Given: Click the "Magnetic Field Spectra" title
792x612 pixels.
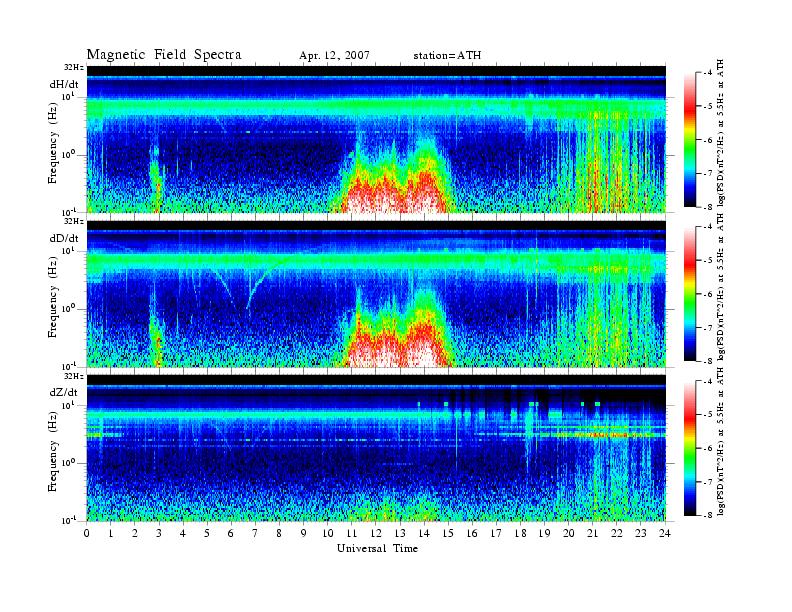Looking at the screenshot, I should click(164, 55).
